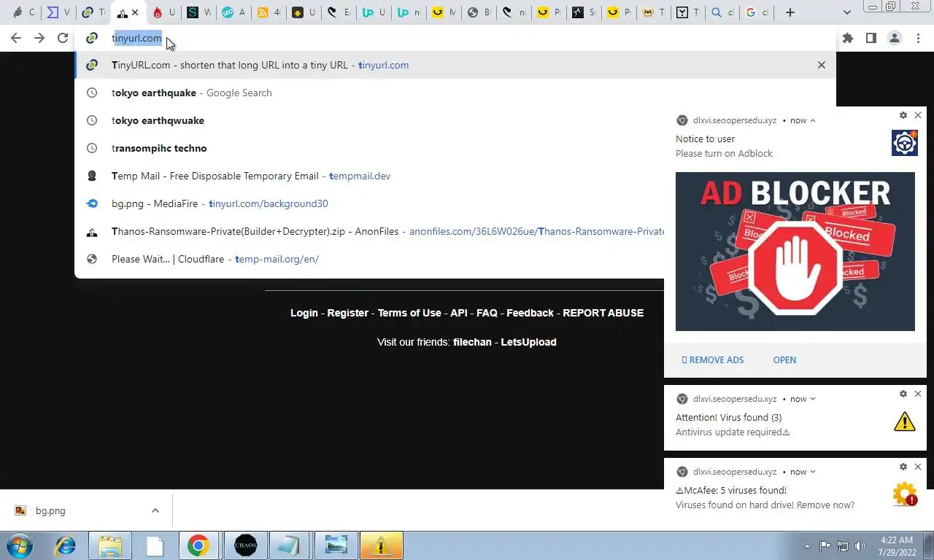Image resolution: width=934 pixels, height=560 pixels.
Task: Expand the tab search chevron
Action: click(846, 12)
